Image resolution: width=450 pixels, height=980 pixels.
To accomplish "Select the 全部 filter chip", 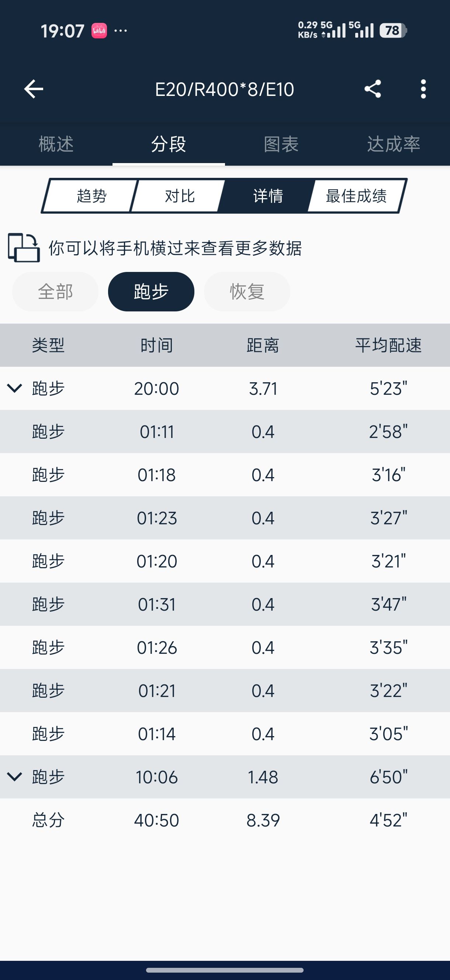I will (55, 292).
